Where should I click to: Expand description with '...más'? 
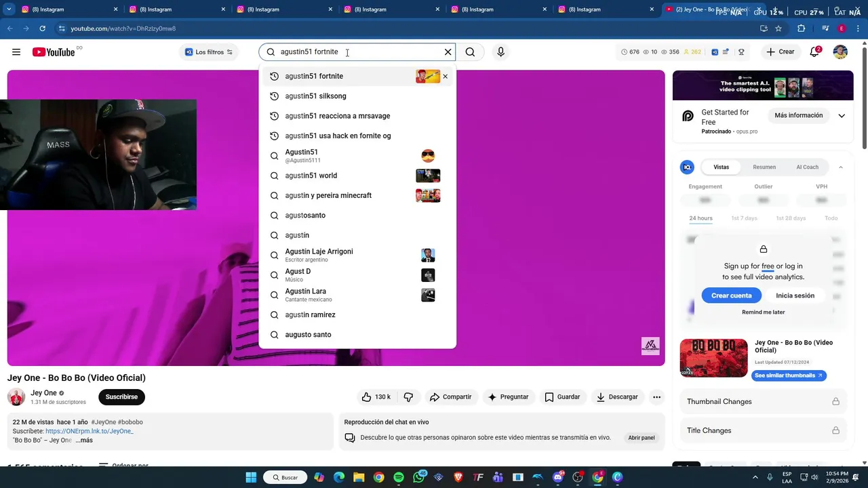tap(84, 441)
